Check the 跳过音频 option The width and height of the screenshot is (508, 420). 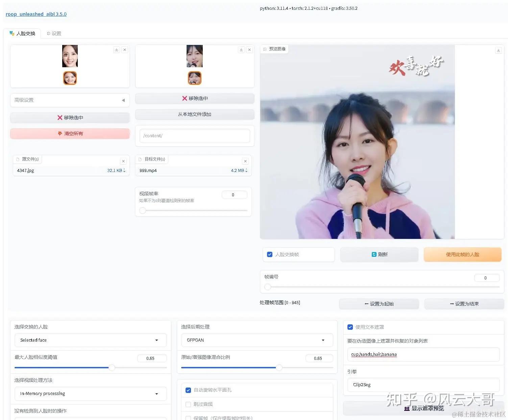[188, 404]
